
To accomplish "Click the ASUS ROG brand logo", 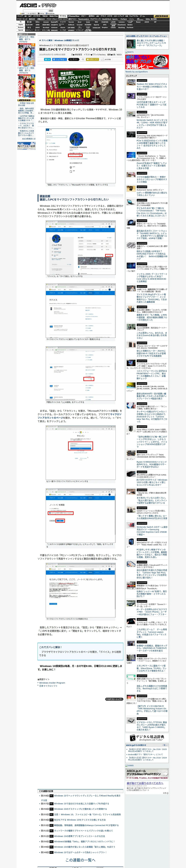I will coord(46,25).
